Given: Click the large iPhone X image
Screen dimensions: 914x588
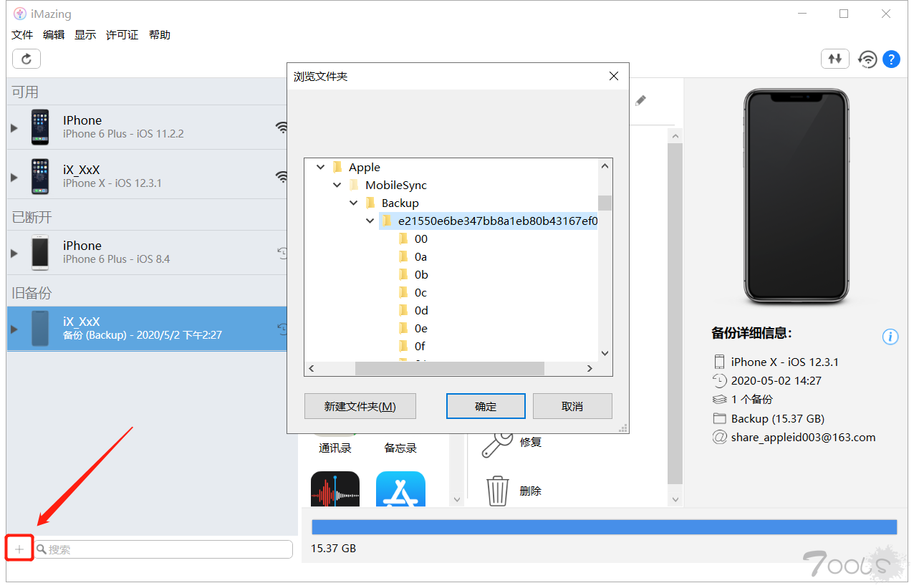Looking at the screenshot, I should click(x=796, y=196).
